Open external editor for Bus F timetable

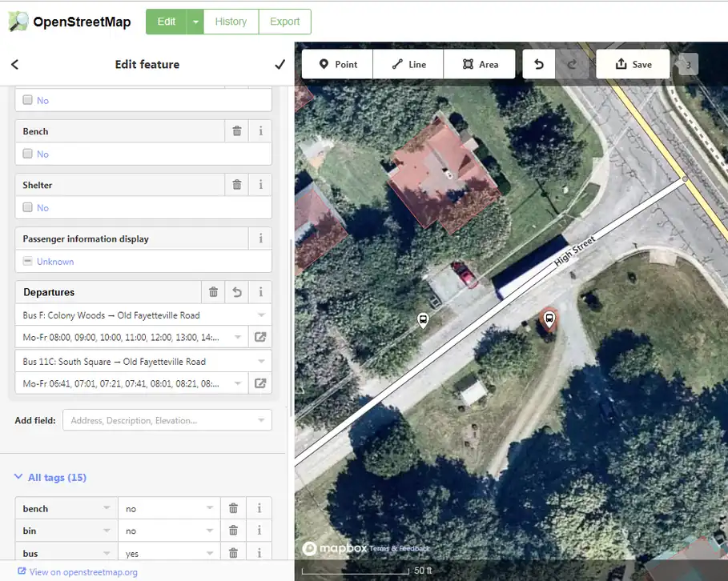(260, 338)
